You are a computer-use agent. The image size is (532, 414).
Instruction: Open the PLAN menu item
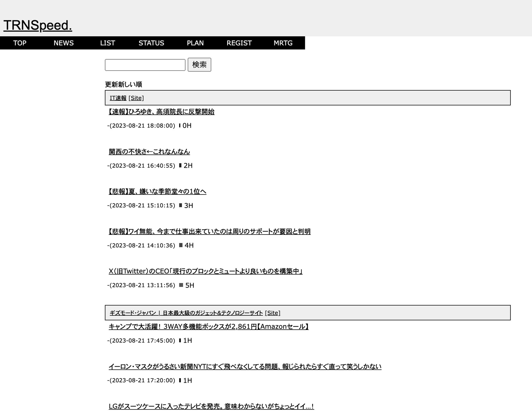click(x=195, y=43)
